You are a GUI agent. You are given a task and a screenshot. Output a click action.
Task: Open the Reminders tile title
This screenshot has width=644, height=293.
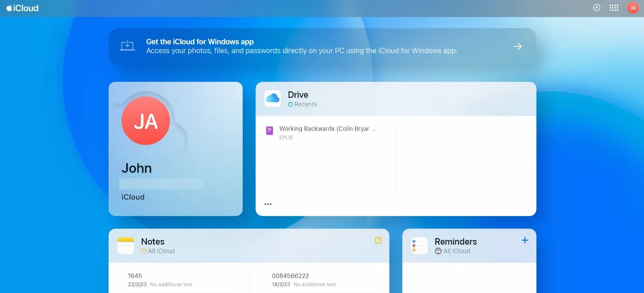coord(456,242)
